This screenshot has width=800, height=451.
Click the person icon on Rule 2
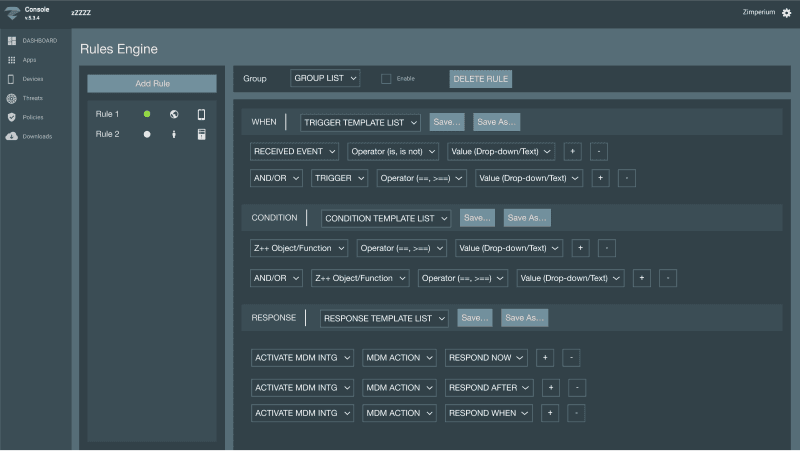pos(174,134)
